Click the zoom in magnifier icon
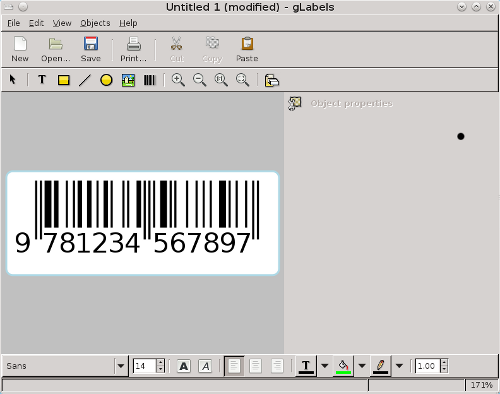 [x=178, y=80]
